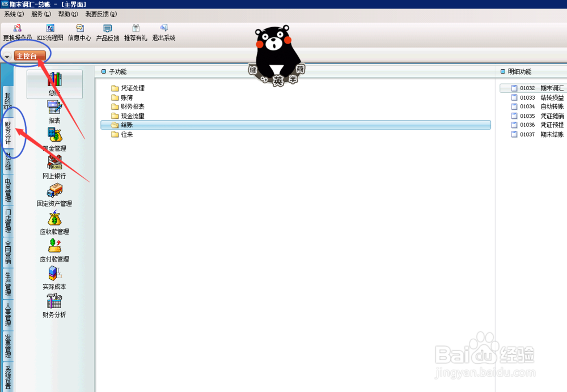Switch to the 电商管理 side tab
The height and width of the screenshot is (392, 567).
(x=7, y=190)
